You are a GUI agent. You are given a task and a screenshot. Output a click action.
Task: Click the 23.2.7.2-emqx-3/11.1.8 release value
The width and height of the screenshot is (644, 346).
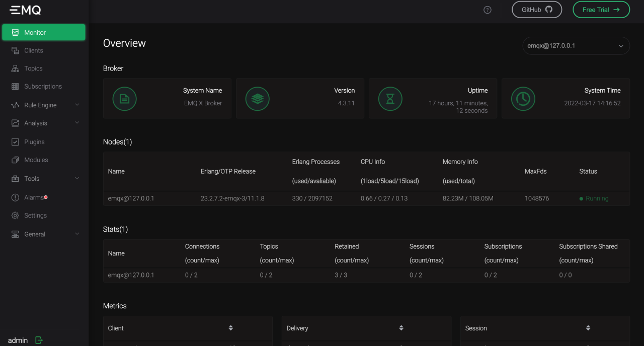[232, 198]
